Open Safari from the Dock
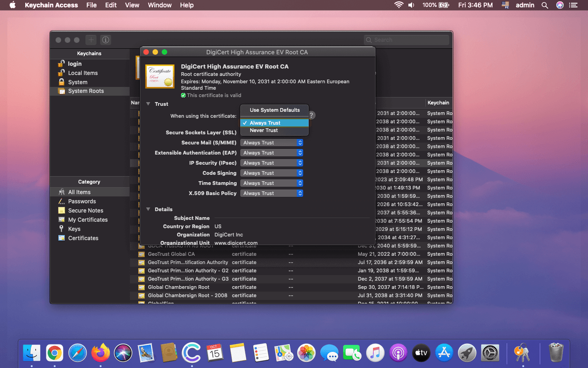Viewport: 588px width, 368px height. pyautogui.click(x=78, y=353)
